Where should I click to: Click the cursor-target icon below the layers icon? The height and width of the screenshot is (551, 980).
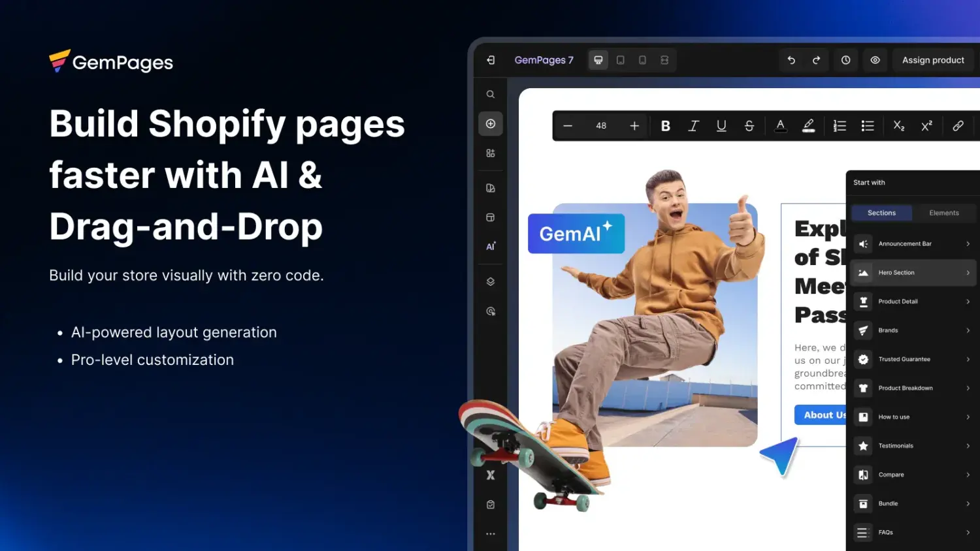coord(491,311)
